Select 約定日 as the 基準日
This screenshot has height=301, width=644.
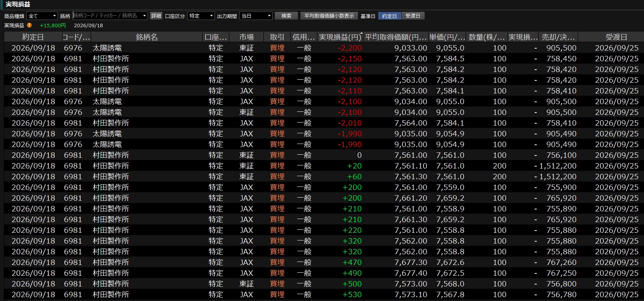(389, 16)
